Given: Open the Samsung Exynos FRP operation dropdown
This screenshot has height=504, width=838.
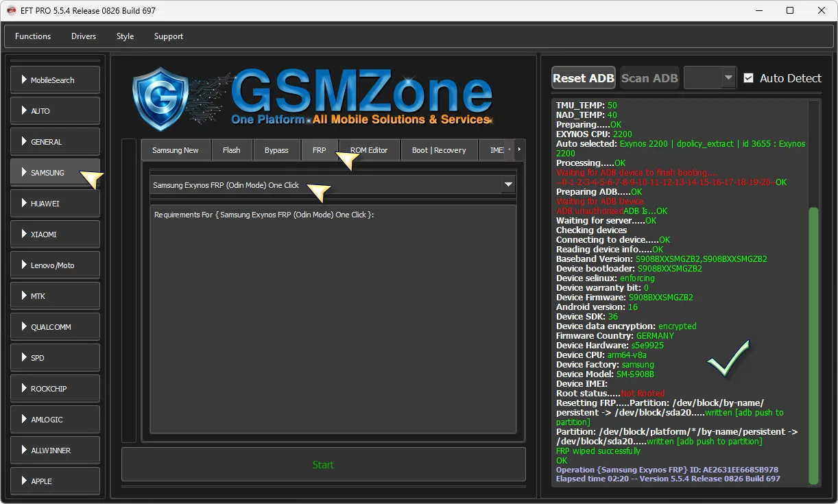Looking at the screenshot, I should [333, 185].
